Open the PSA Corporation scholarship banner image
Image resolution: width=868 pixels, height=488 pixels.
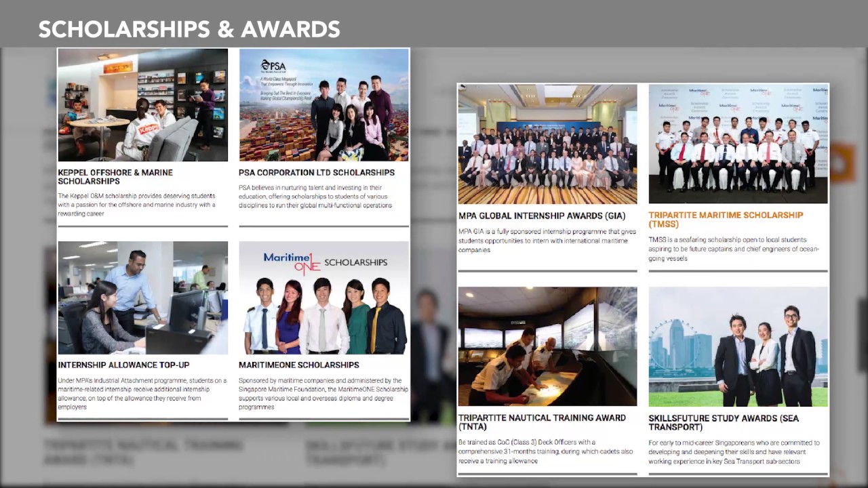pos(323,105)
